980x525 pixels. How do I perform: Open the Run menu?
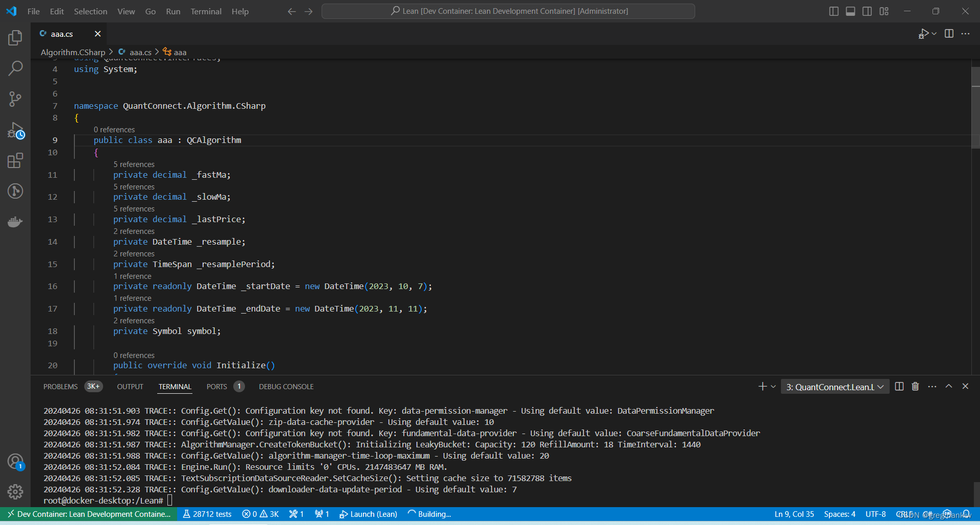(173, 11)
